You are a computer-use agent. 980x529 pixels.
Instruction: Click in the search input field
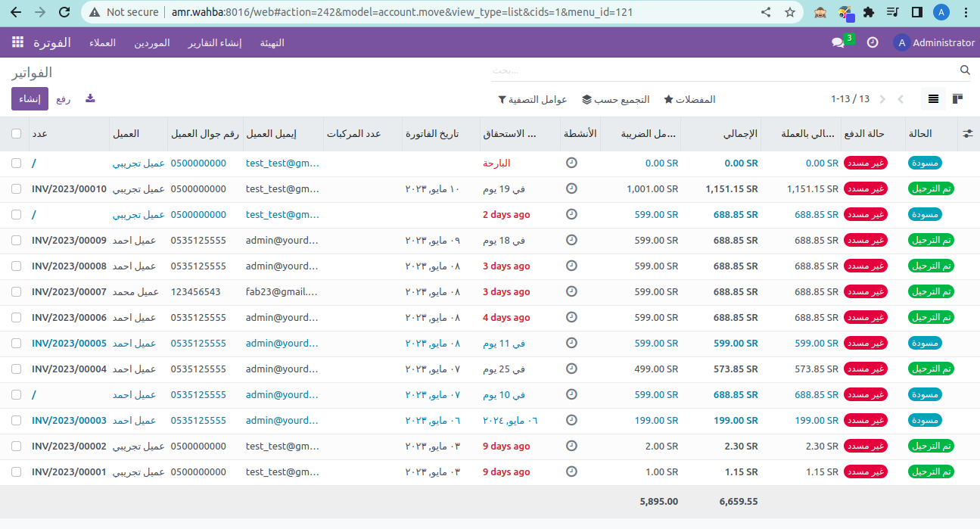click(x=723, y=70)
